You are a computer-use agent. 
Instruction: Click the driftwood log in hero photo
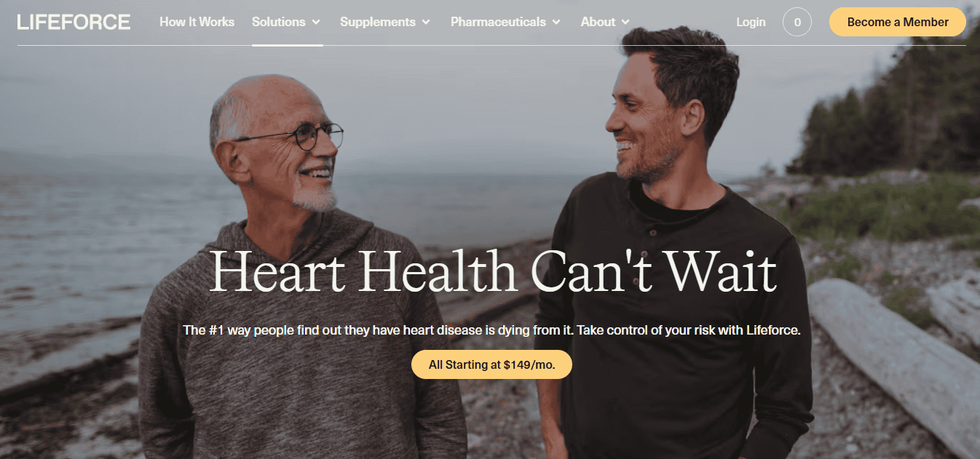click(x=895, y=356)
